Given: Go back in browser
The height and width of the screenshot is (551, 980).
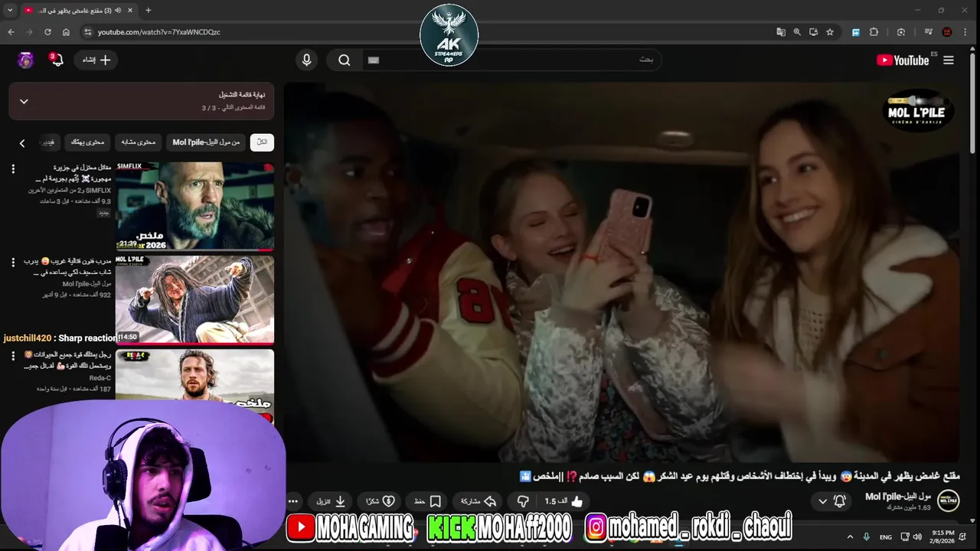Looking at the screenshot, I should [x=11, y=32].
